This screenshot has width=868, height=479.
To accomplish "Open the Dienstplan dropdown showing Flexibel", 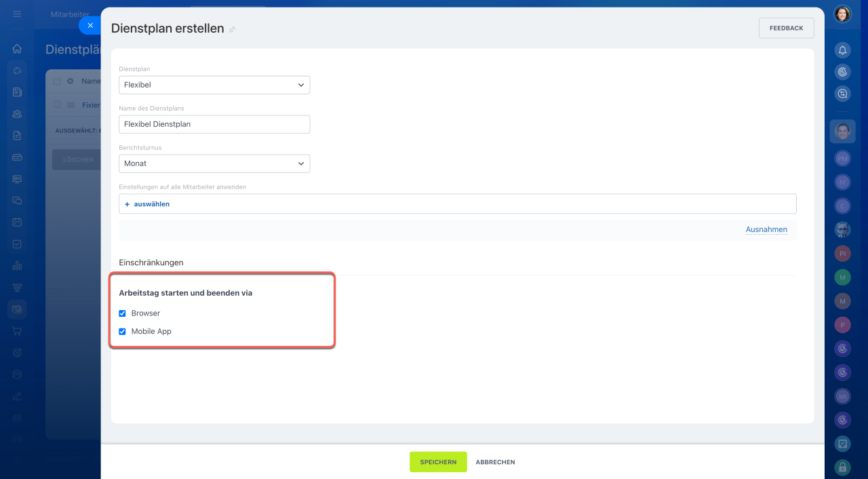I will [214, 85].
